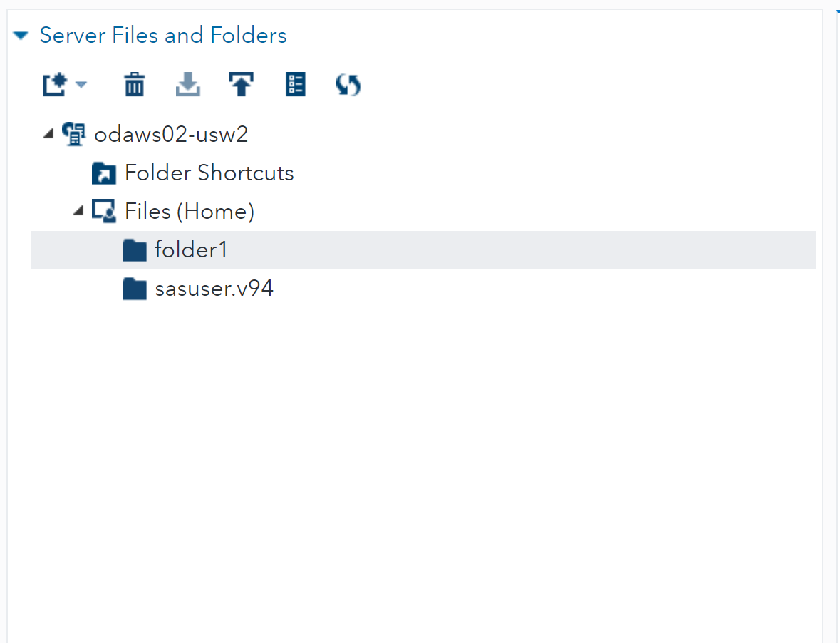The image size is (840, 643).
Task: Click the Delete (trash) toolbar icon
Action: [x=135, y=84]
